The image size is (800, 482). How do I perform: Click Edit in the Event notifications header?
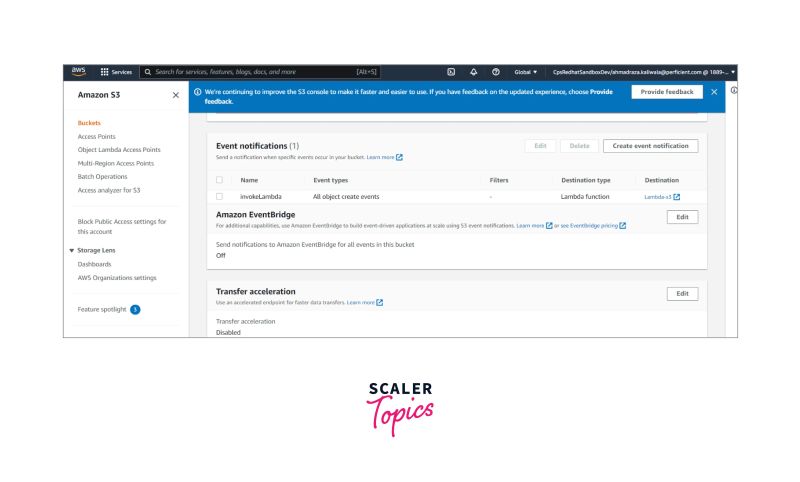[540, 146]
